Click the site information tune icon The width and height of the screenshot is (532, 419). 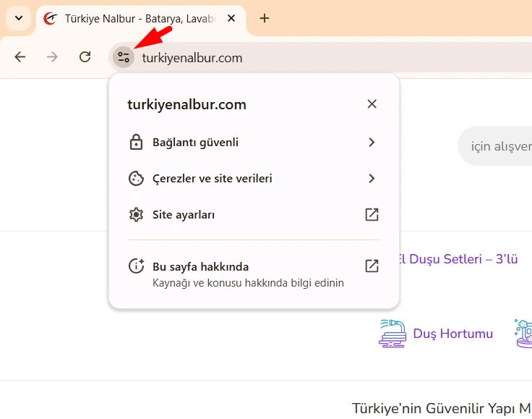coord(124,57)
